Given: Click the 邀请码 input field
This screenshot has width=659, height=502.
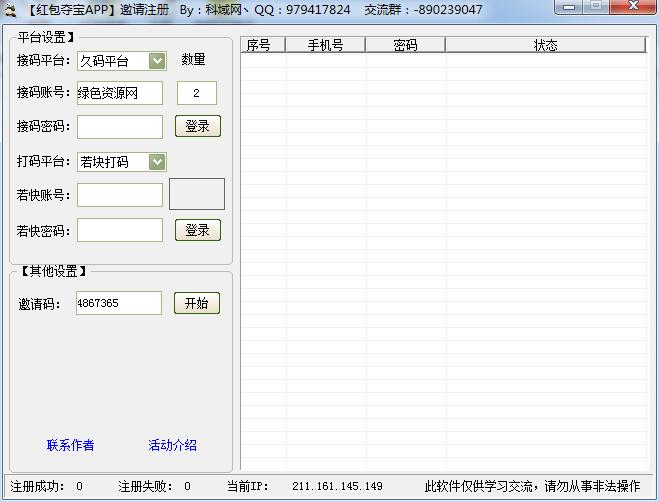Looking at the screenshot, I should click(x=119, y=303).
